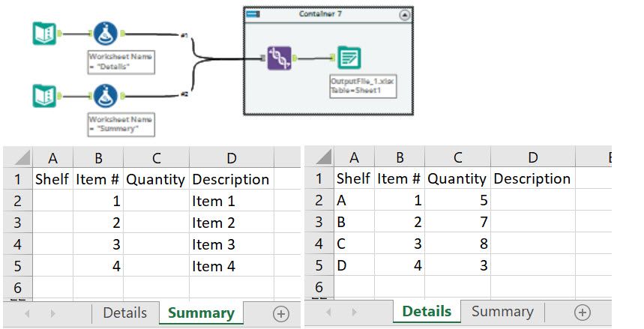This screenshot has height=329, width=644.
Task: Switch to the inactive Details sheet tab
Action: click(125, 313)
